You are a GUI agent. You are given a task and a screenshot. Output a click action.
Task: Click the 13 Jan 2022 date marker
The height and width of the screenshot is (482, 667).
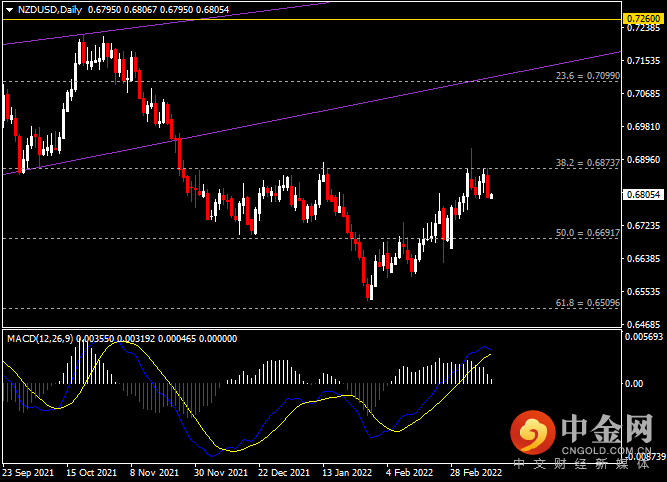[347, 473]
